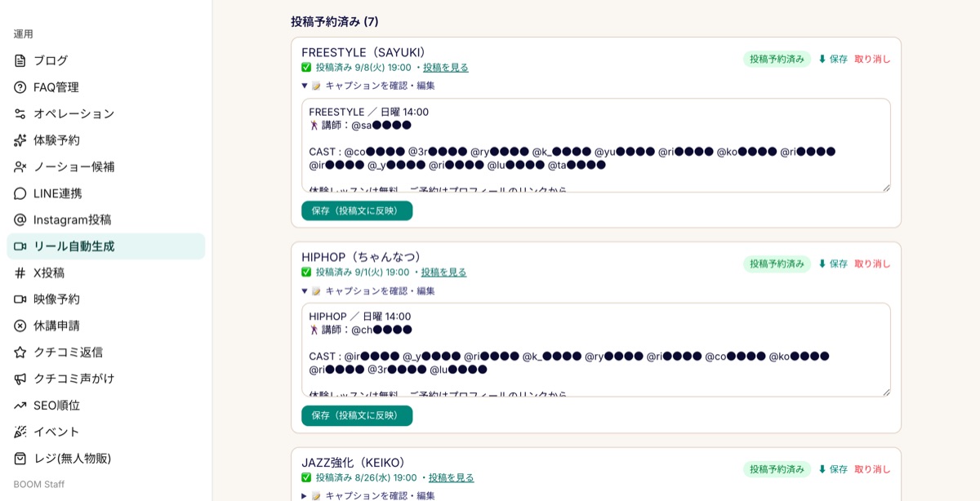Click the FREESTYLE（SAYUKI） card title
Viewport: 980px width, 501px height.
(367, 52)
